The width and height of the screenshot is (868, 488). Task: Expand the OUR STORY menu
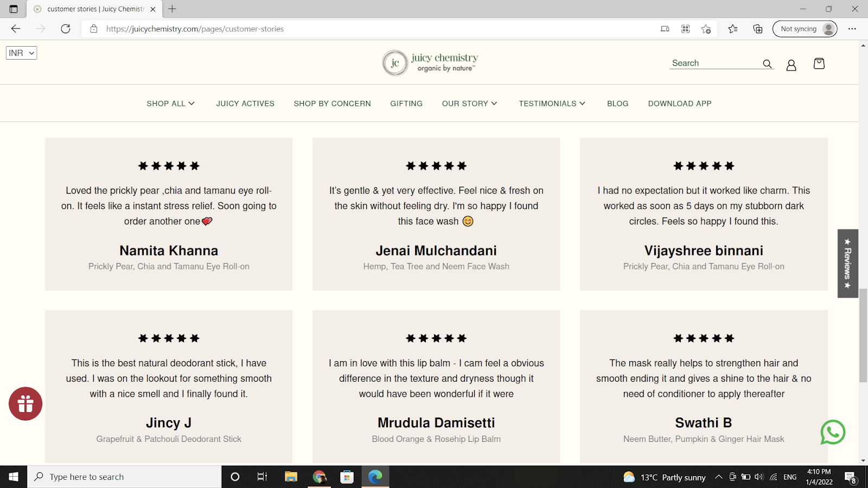[x=469, y=104]
